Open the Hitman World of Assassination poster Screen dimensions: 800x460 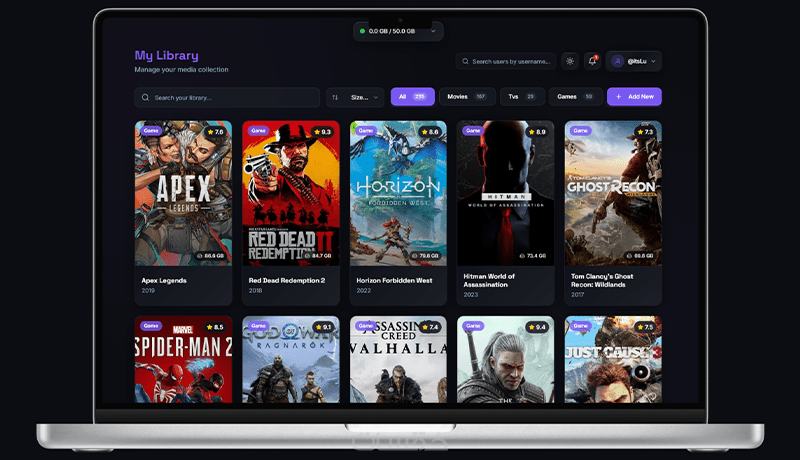tap(506, 193)
